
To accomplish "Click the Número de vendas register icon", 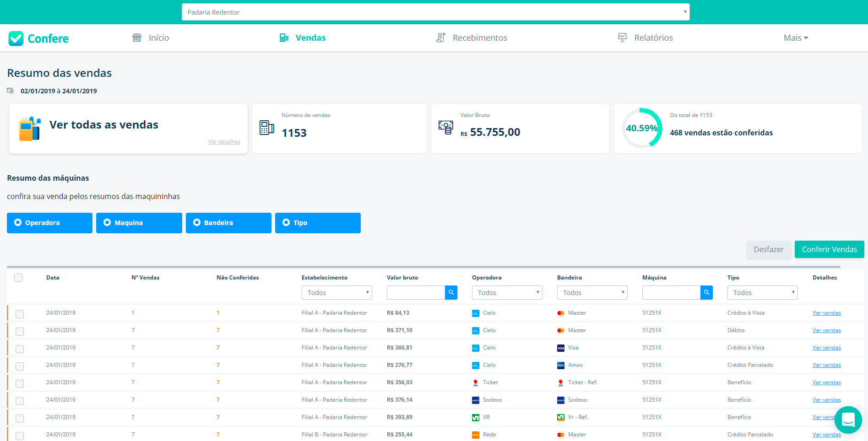I will click(x=266, y=128).
